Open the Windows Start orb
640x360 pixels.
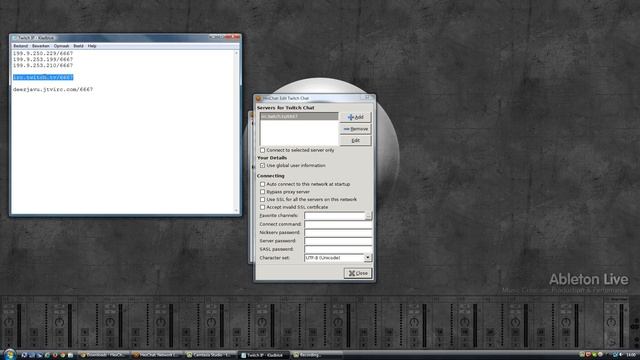pyautogui.click(x=10, y=354)
